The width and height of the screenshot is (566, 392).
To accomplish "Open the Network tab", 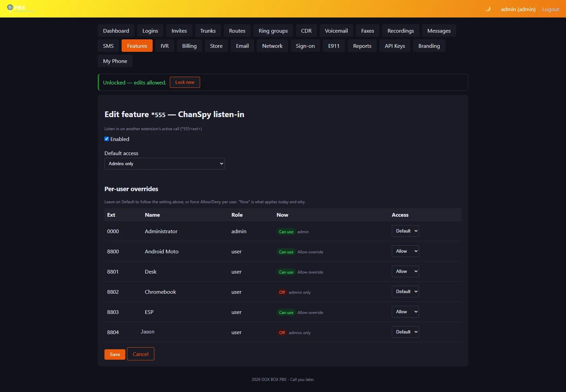I will (273, 46).
